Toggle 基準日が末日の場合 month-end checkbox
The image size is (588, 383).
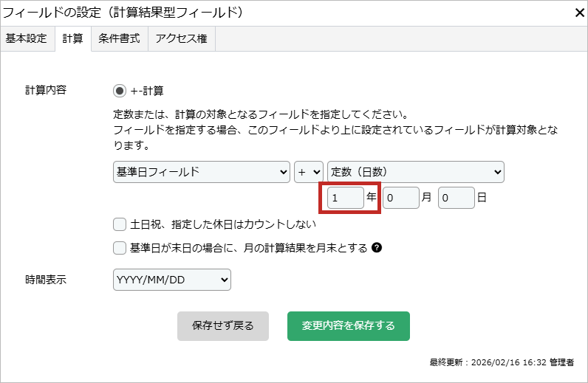click(x=120, y=248)
